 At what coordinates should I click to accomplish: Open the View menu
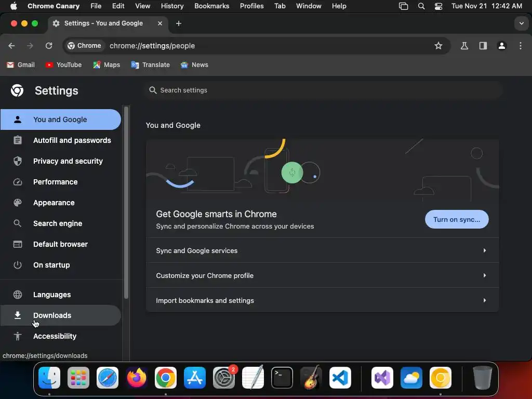[142, 6]
